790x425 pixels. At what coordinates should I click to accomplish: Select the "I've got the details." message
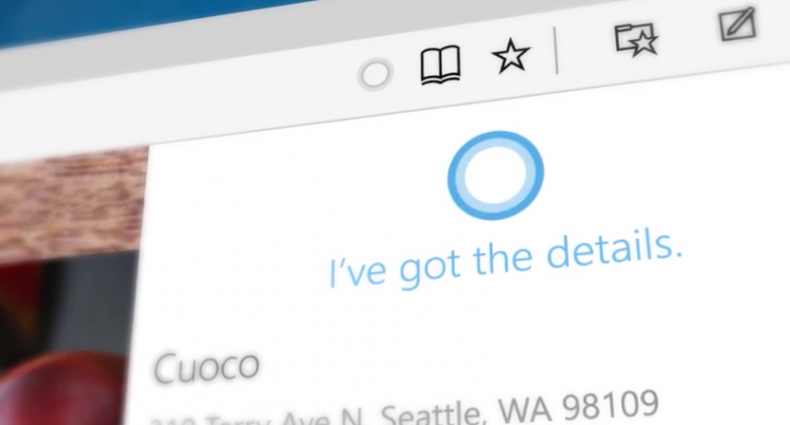(x=505, y=260)
